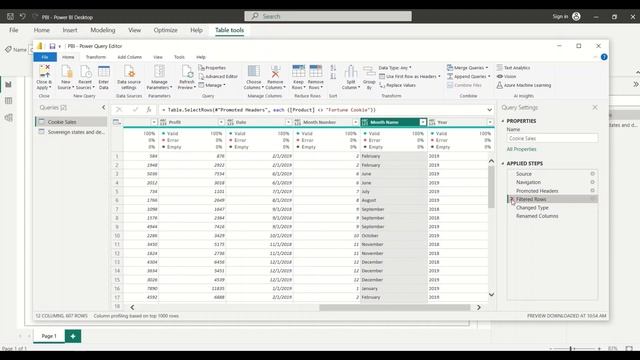Switch to Add Column tab
Viewport: 640px width, 360px height.
(129, 57)
